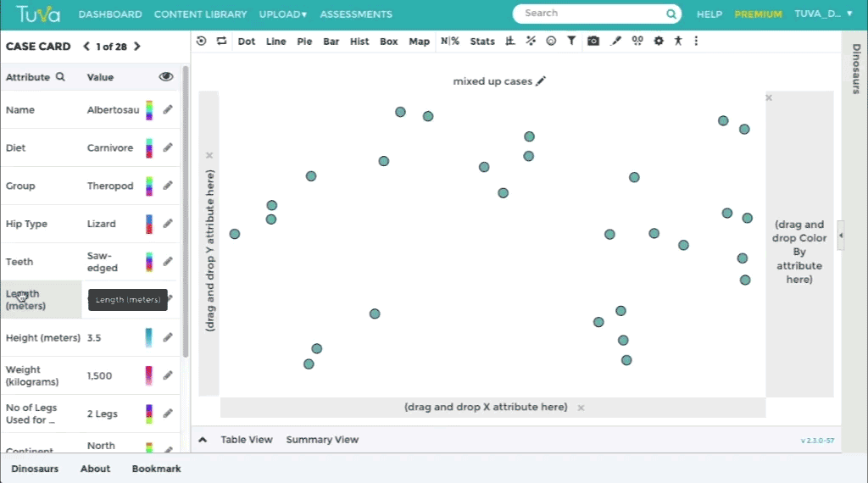Select the Line plot type

tap(275, 42)
